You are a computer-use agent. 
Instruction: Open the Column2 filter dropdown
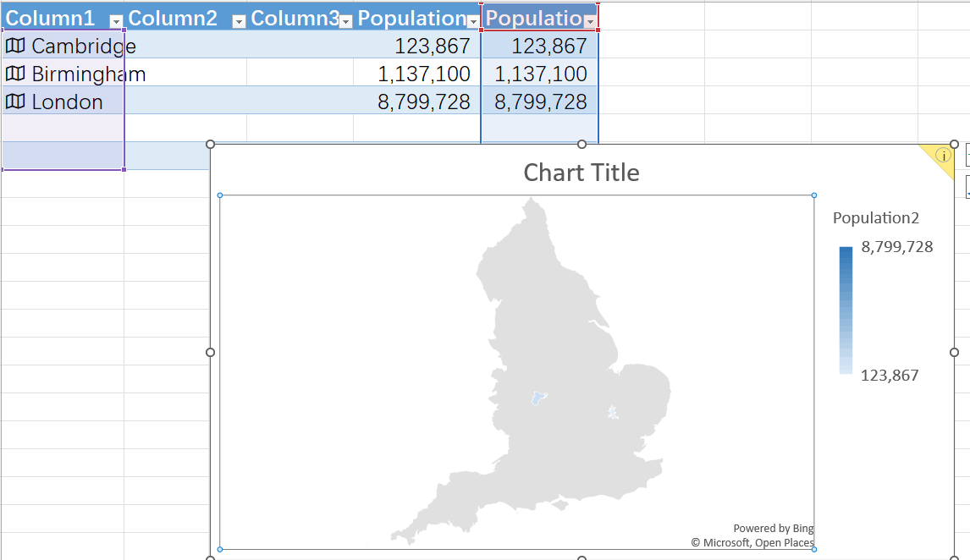(x=239, y=22)
